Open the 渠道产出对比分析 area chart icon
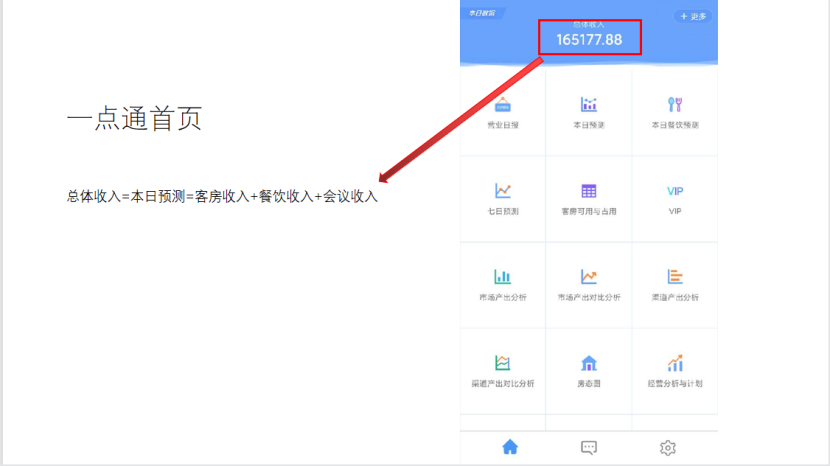 pyautogui.click(x=502, y=363)
